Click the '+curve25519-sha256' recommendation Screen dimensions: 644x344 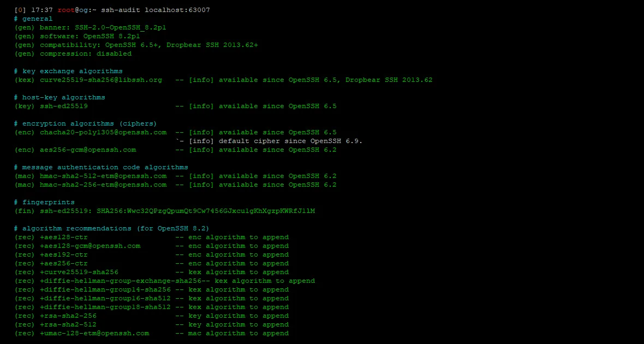[x=79, y=272]
